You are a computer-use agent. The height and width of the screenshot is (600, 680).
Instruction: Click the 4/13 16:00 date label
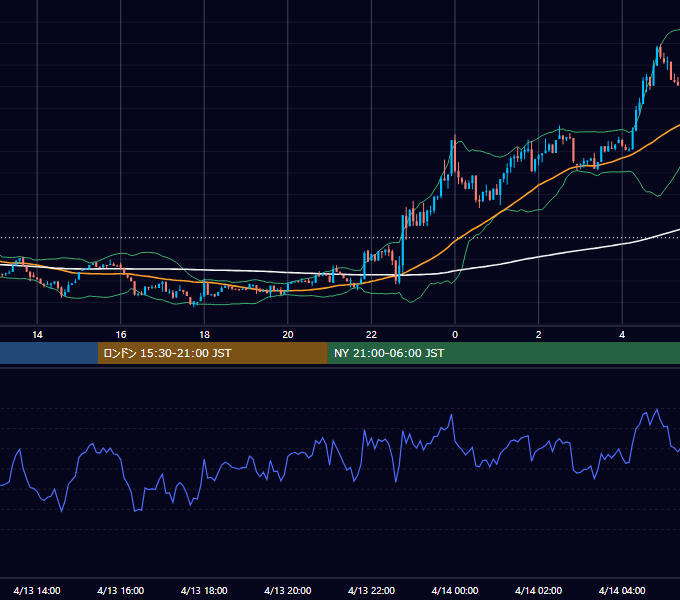pos(121,590)
